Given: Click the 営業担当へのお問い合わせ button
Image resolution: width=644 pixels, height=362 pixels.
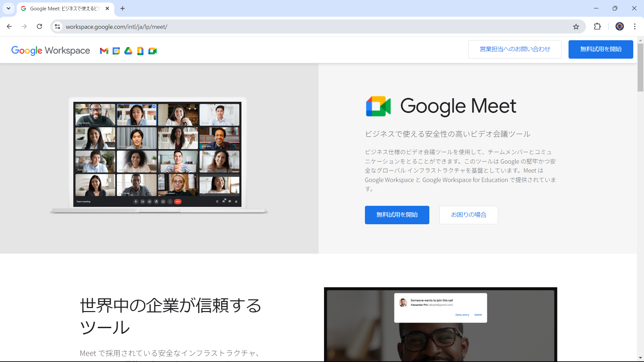Looking at the screenshot, I should (x=515, y=49).
